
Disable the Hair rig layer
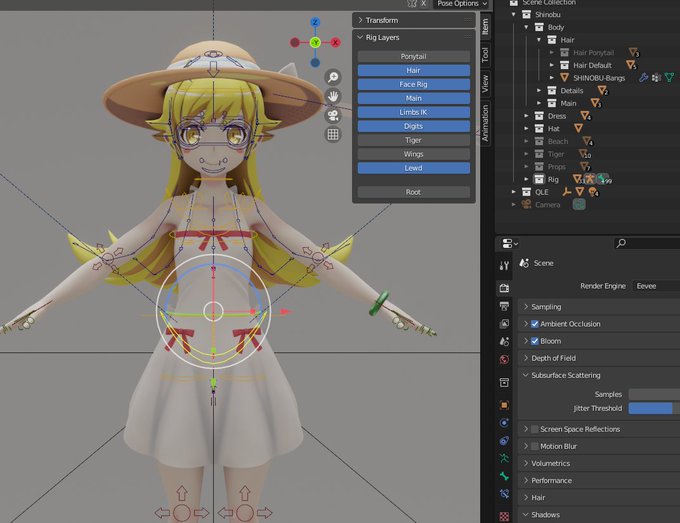pyautogui.click(x=413, y=70)
